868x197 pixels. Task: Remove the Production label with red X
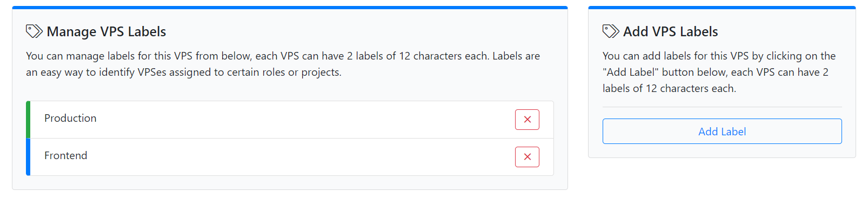click(x=527, y=120)
